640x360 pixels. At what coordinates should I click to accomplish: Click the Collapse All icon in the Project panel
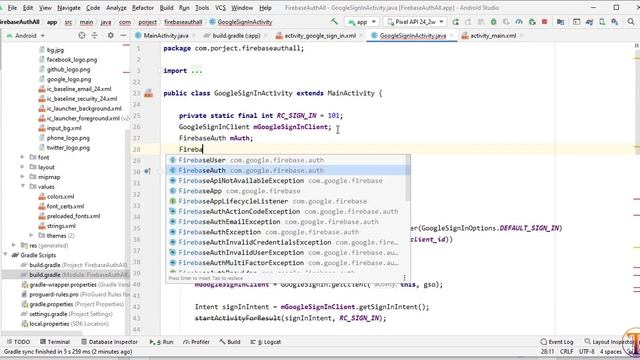pyautogui.click(x=95, y=36)
